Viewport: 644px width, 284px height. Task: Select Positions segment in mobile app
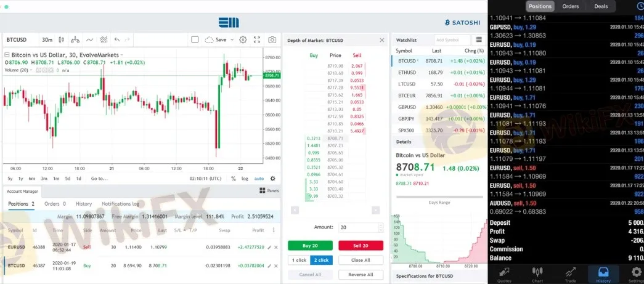[x=540, y=6]
